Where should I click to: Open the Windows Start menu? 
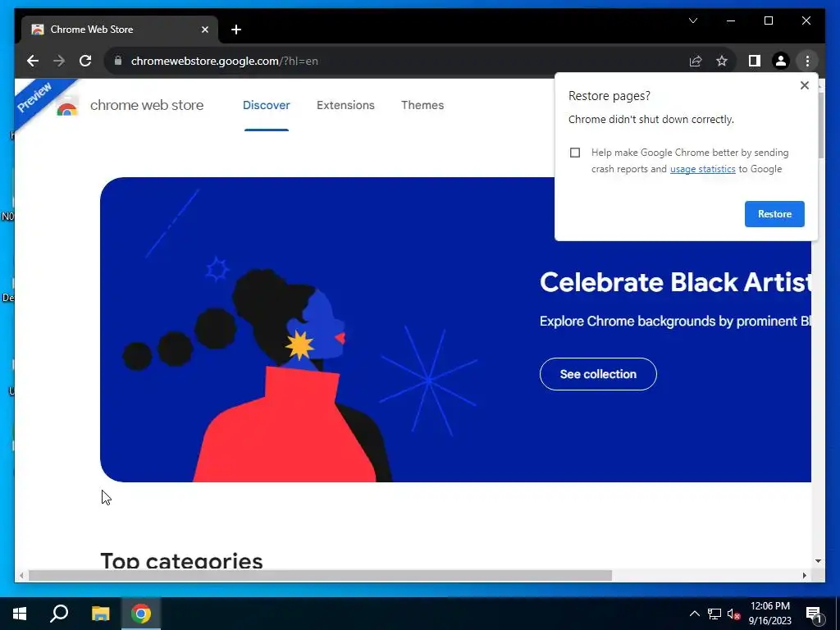pos(20,614)
